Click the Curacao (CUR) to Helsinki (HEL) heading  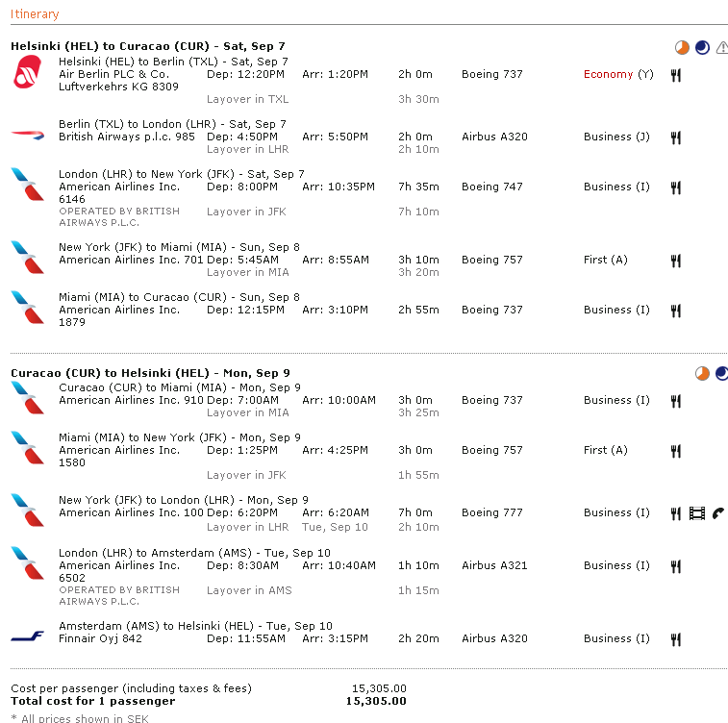point(150,373)
